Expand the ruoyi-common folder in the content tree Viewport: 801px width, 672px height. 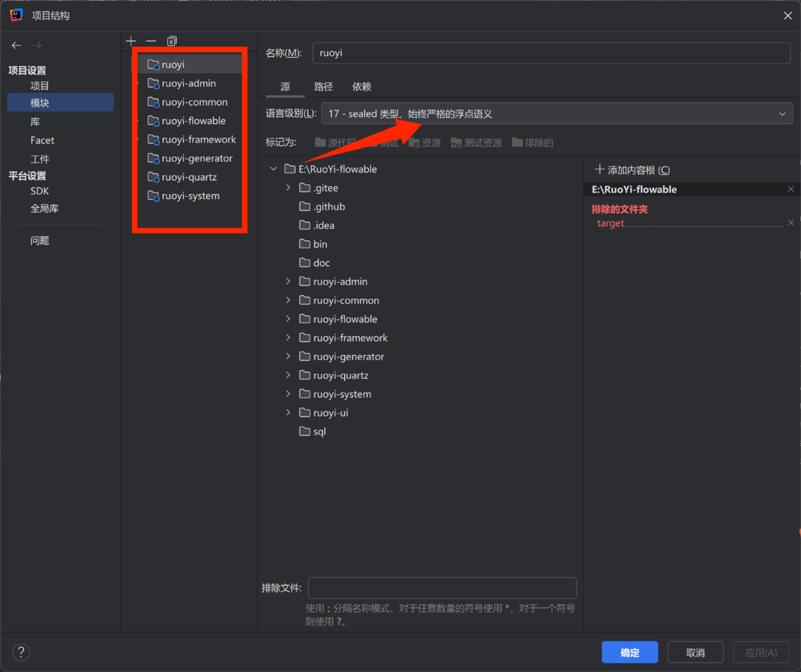point(288,300)
